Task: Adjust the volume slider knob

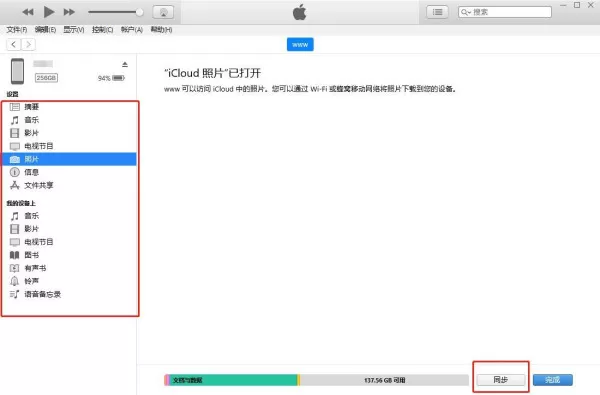Action: pyautogui.click(x=140, y=12)
